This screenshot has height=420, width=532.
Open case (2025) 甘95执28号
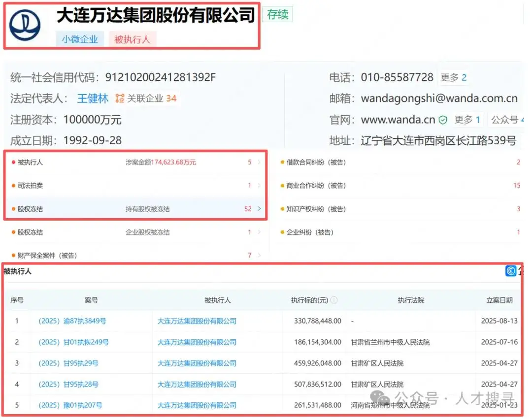[x=68, y=384]
